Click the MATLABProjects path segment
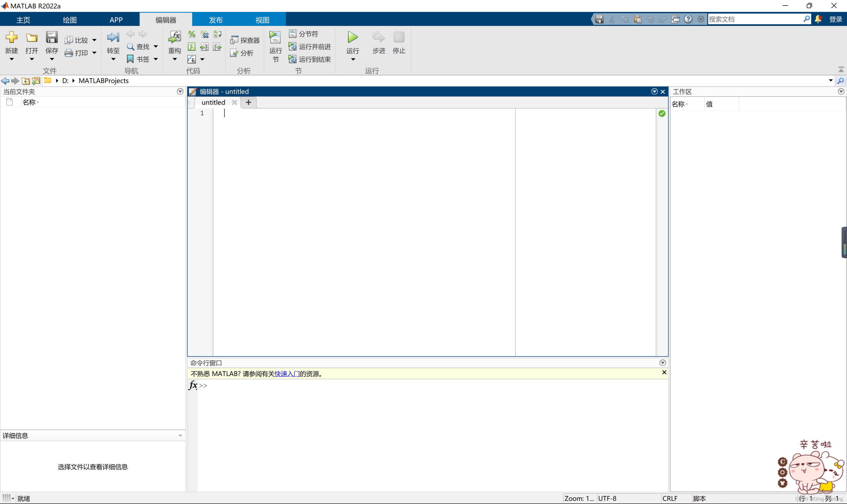The image size is (847, 504). pyautogui.click(x=103, y=80)
